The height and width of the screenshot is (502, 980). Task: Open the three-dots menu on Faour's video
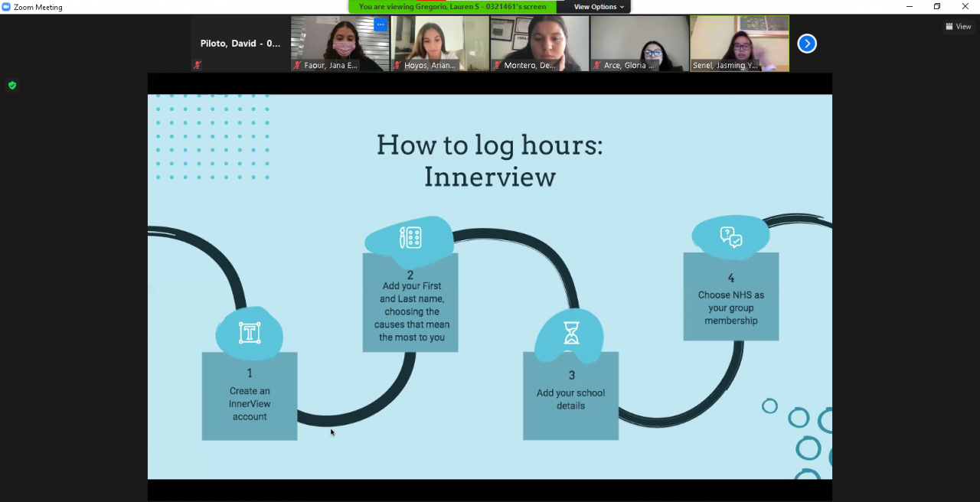coord(380,24)
